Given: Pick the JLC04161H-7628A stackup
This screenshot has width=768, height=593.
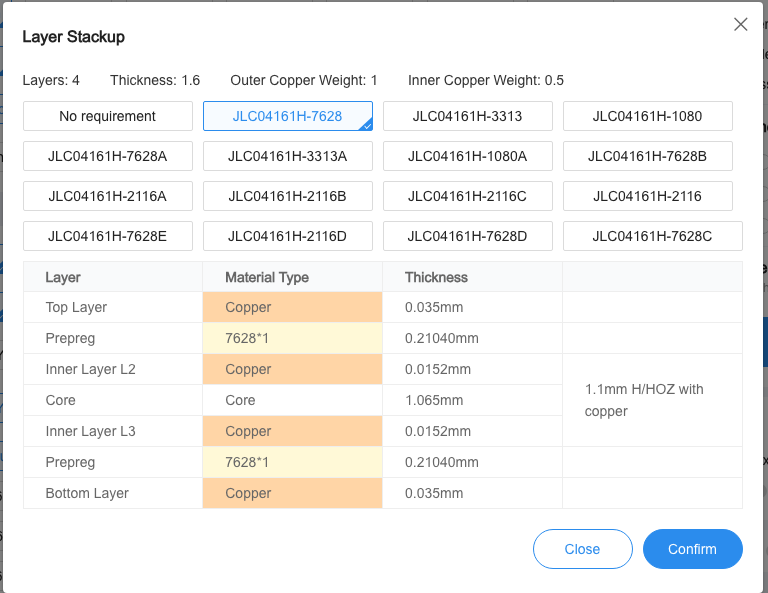Looking at the screenshot, I should pos(108,156).
